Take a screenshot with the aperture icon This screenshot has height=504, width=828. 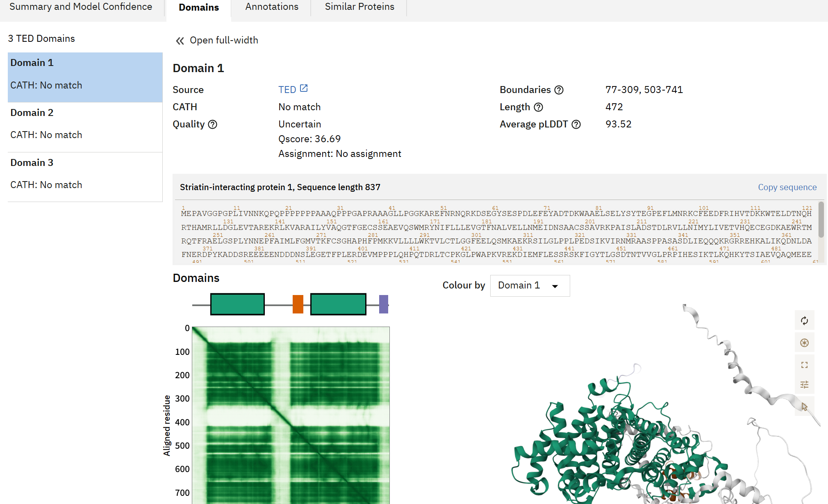point(804,343)
